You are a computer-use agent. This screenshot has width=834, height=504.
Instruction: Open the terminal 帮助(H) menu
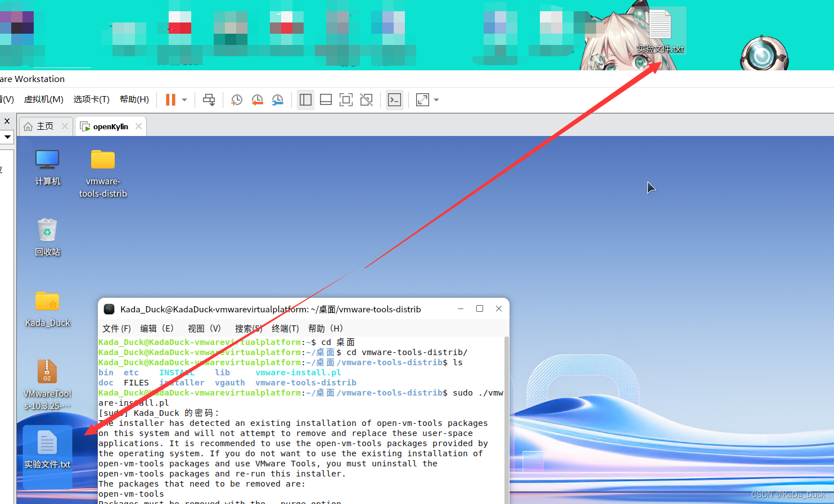click(x=325, y=329)
